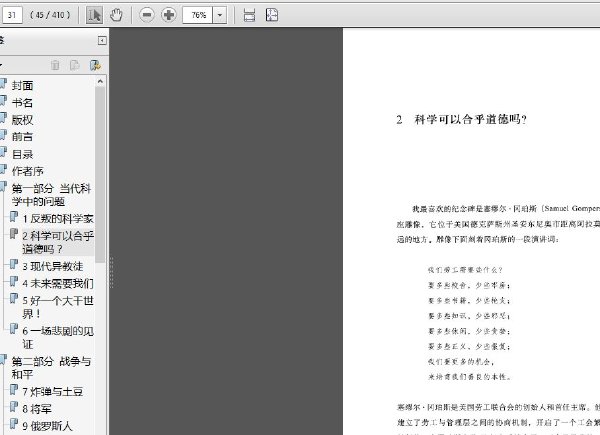Activate the Select tool arrow icon
The height and width of the screenshot is (435, 600).
[94, 15]
